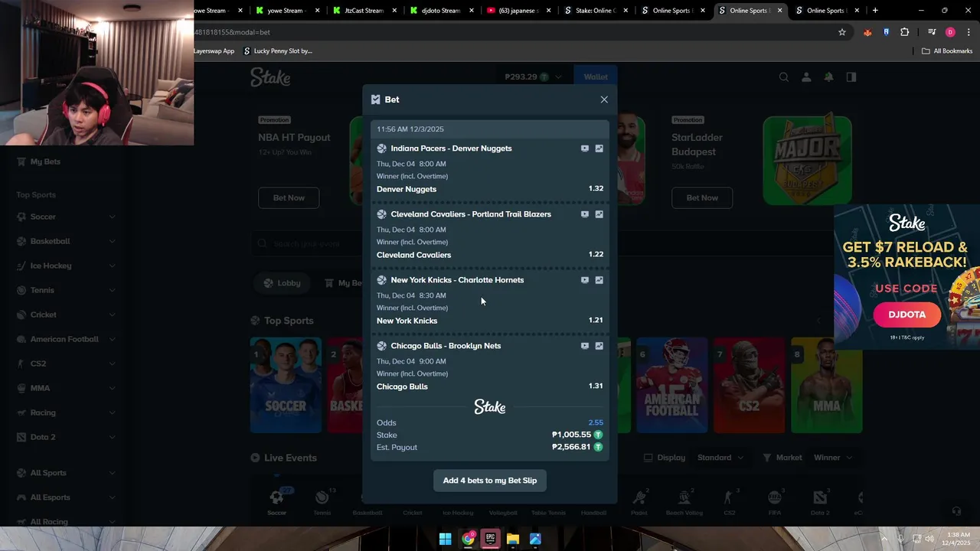Select Tennis in Live Events strip

[x=322, y=501]
